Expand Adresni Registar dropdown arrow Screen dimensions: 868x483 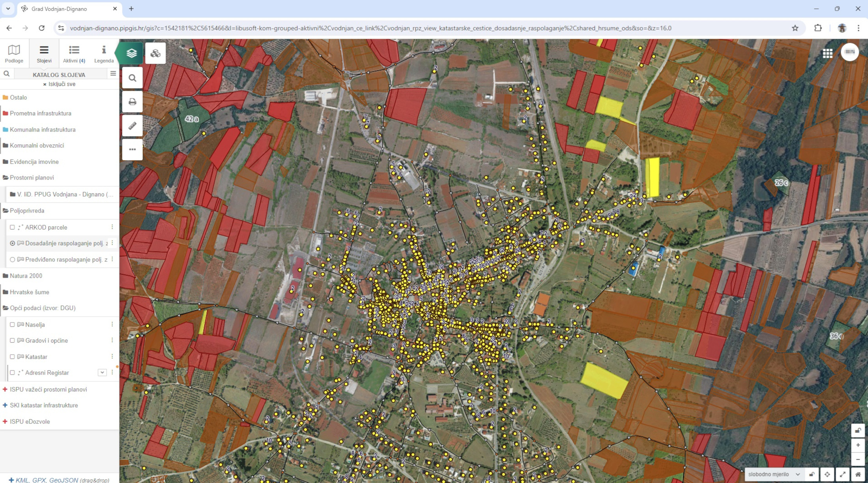(x=102, y=373)
